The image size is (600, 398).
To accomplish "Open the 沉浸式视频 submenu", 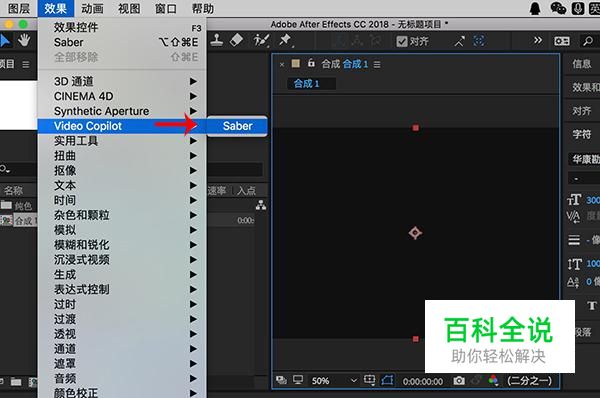I will 122,260.
